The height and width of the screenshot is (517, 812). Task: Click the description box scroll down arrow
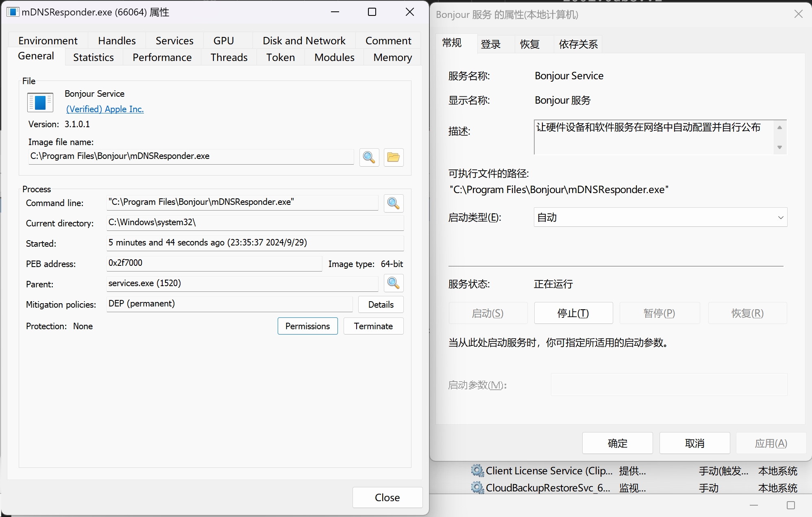779,147
